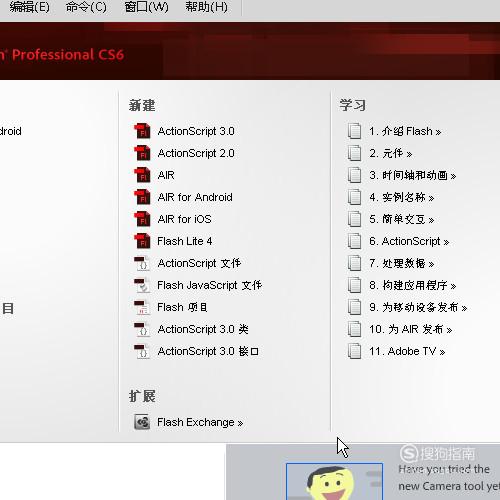
Task: Open tutorial 3. 时间轴和动画
Action: click(413, 175)
